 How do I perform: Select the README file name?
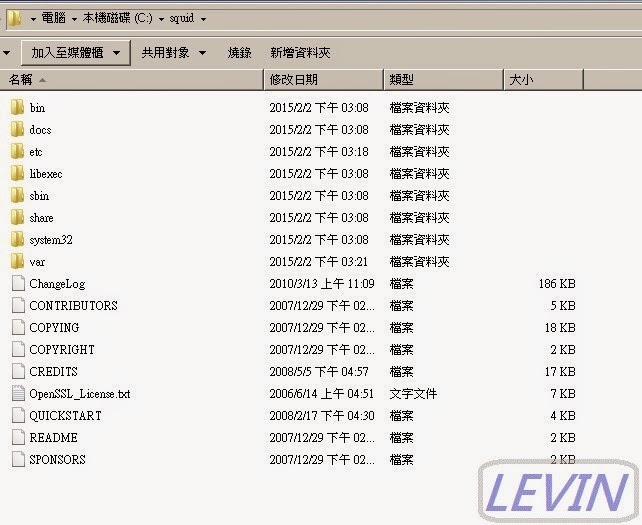click(54, 437)
